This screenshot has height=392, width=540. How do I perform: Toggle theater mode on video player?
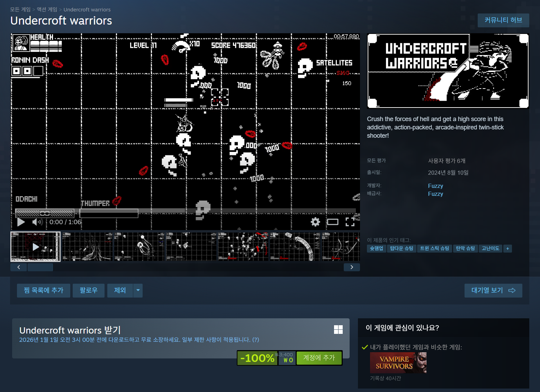tap(333, 222)
